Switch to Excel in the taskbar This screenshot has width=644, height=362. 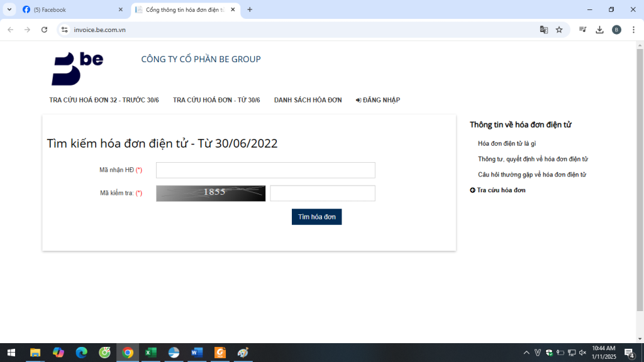151,353
